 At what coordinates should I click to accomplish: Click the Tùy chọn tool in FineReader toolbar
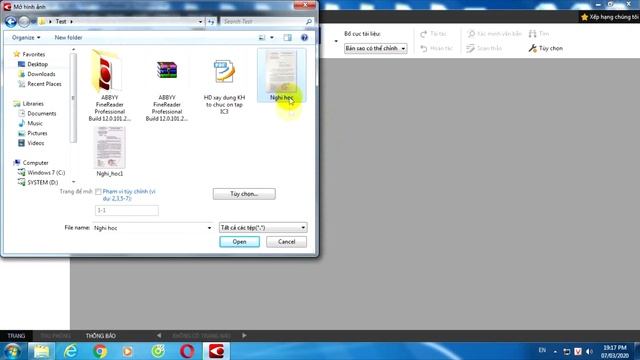[546, 48]
